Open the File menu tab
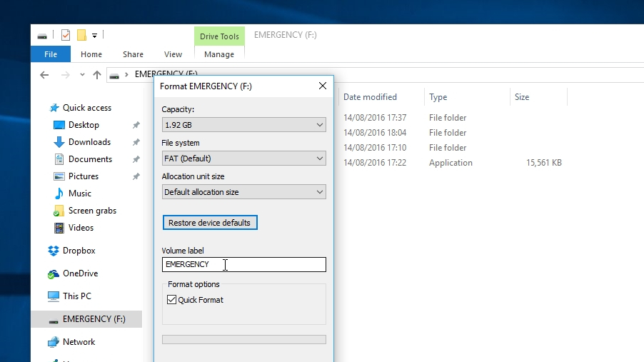 click(51, 54)
